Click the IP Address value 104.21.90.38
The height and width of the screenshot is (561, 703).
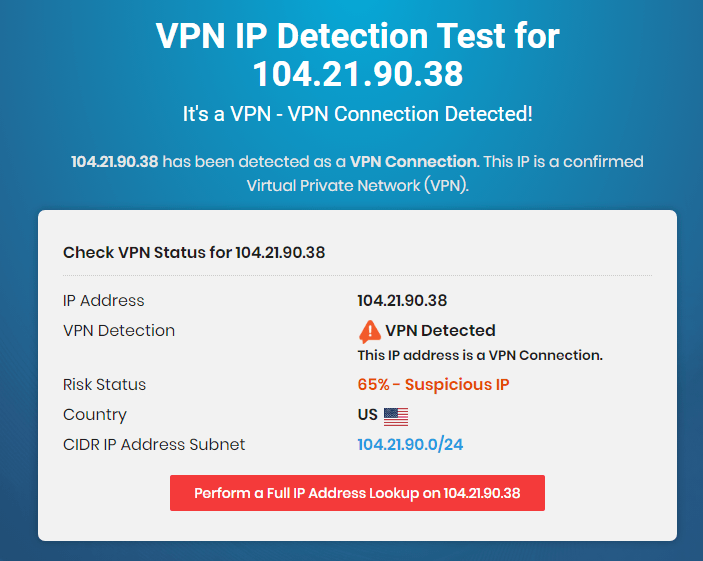(402, 300)
